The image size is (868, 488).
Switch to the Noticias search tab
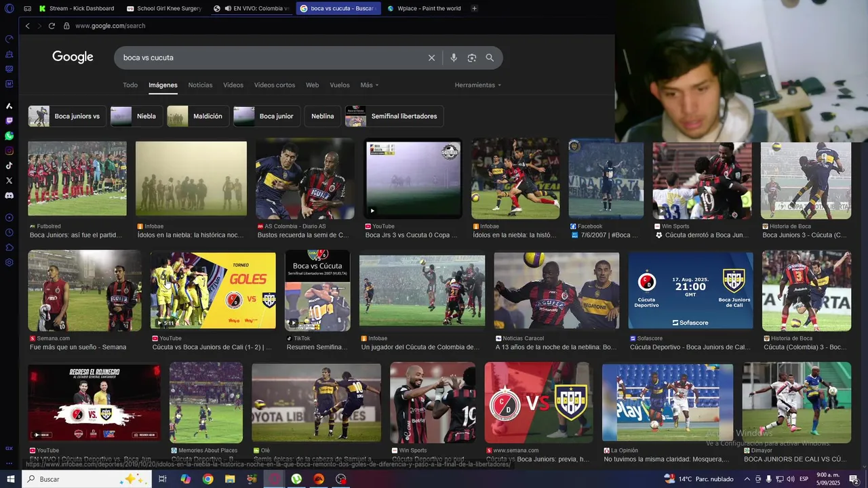point(200,85)
